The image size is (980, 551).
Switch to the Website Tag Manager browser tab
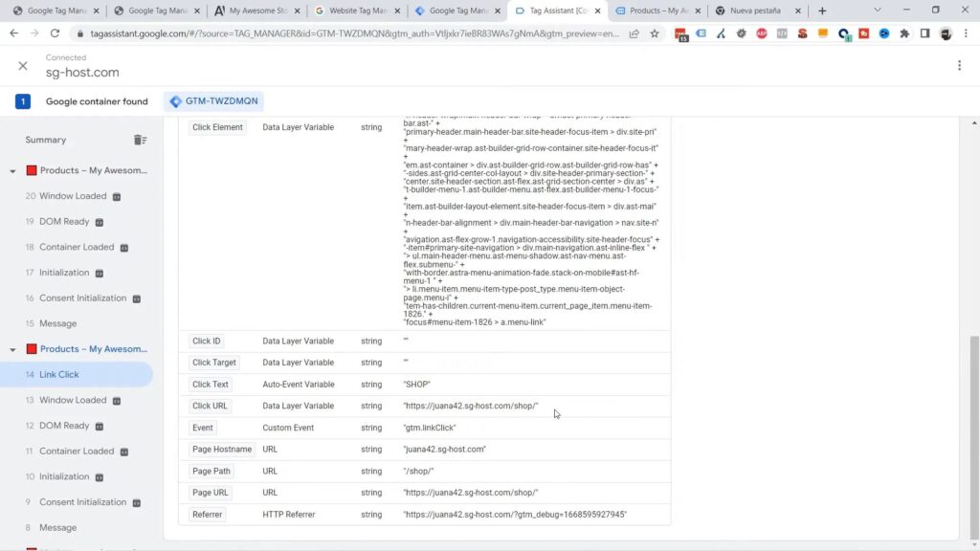357,11
